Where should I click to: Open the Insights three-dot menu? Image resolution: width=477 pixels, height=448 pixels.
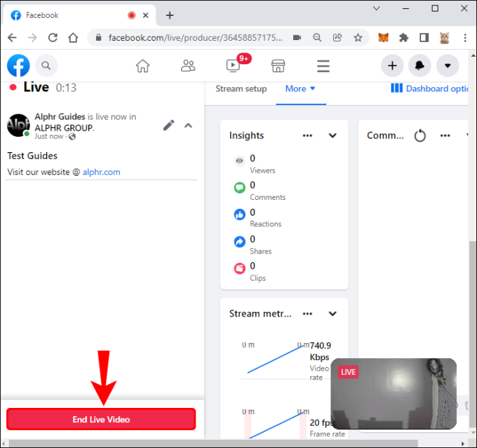pyautogui.click(x=307, y=136)
